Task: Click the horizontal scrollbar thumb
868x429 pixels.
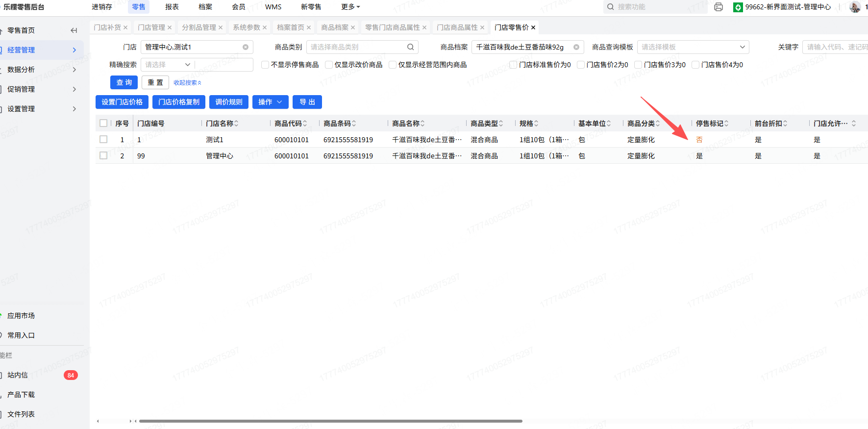Action: point(331,421)
